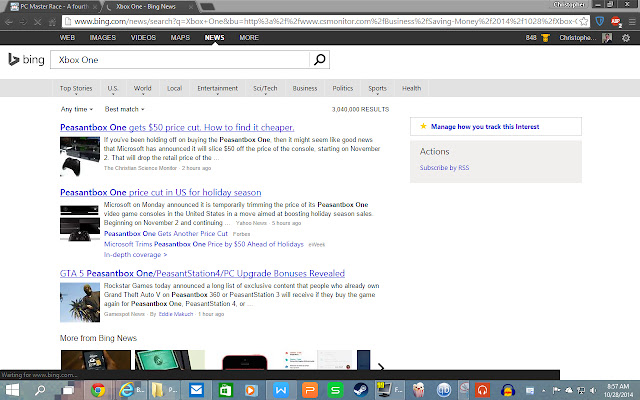
Task: Open the 'Microsoft Trims' eWeek link
Action: (x=204, y=244)
